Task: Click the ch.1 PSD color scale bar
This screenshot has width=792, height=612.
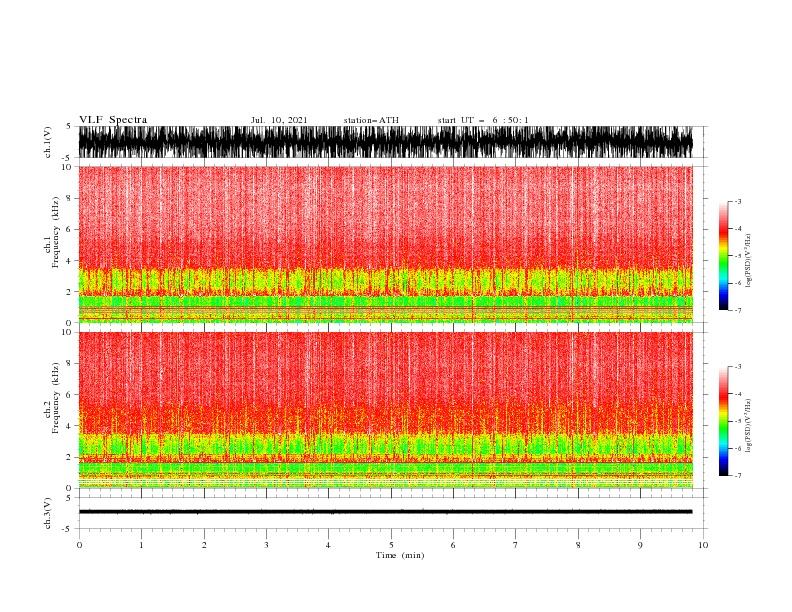Action: 723,256
